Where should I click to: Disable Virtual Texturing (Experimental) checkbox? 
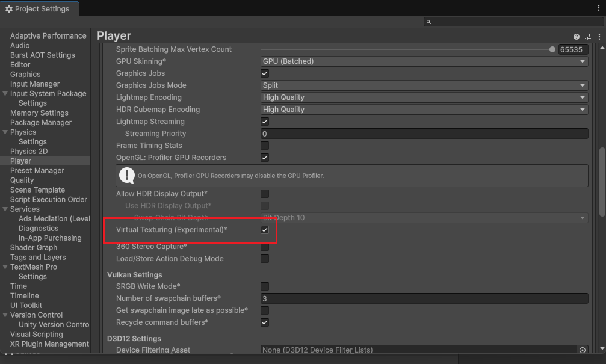[x=265, y=230]
